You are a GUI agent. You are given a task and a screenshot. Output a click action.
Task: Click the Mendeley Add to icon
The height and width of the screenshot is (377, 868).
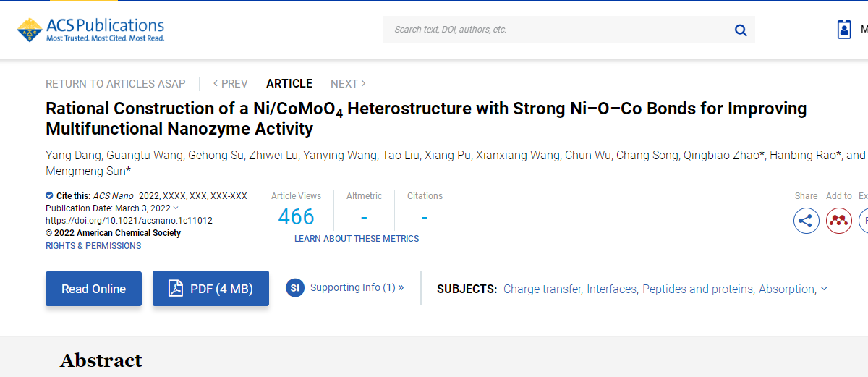click(839, 220)
